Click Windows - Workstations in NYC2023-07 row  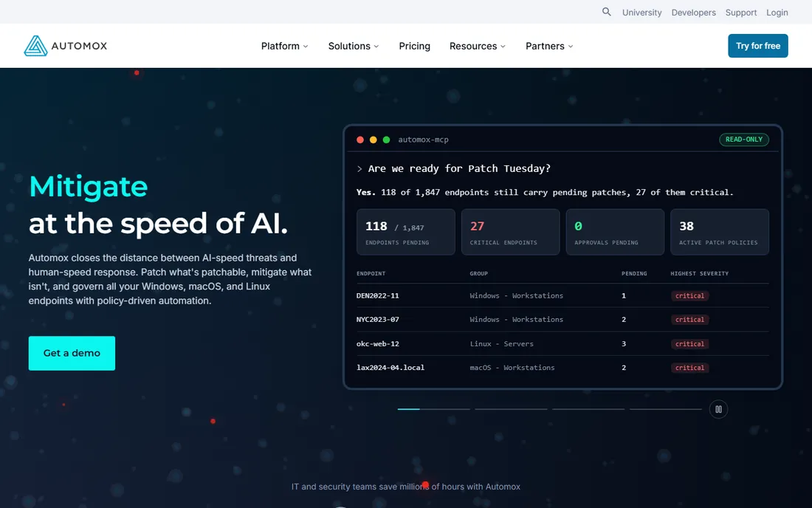[x=516, y=320]
